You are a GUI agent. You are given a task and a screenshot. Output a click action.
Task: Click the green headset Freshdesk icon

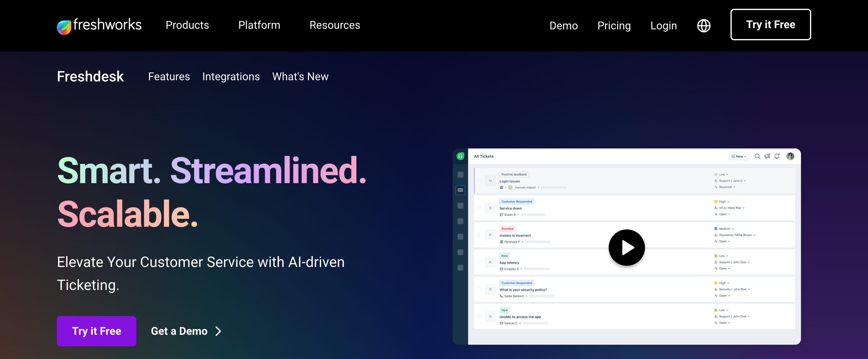460,156
